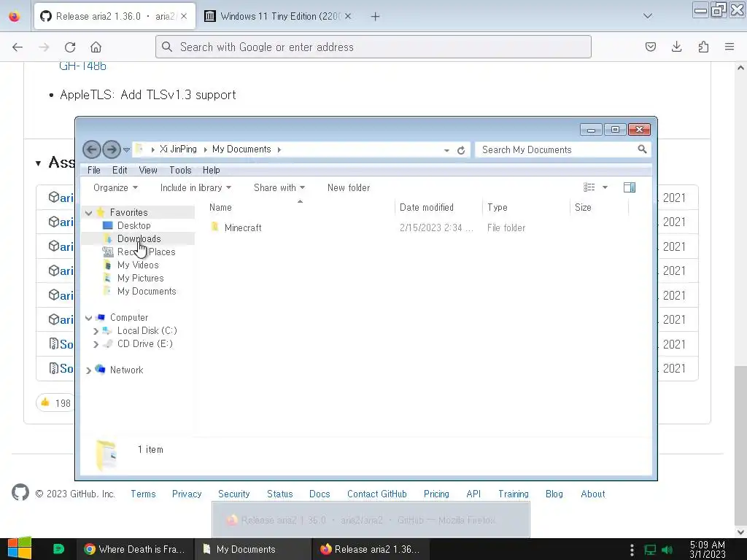This screenshot has height=560, width=747.
Task: Expand the Network tree node
Action: click(x=88, y=370)
